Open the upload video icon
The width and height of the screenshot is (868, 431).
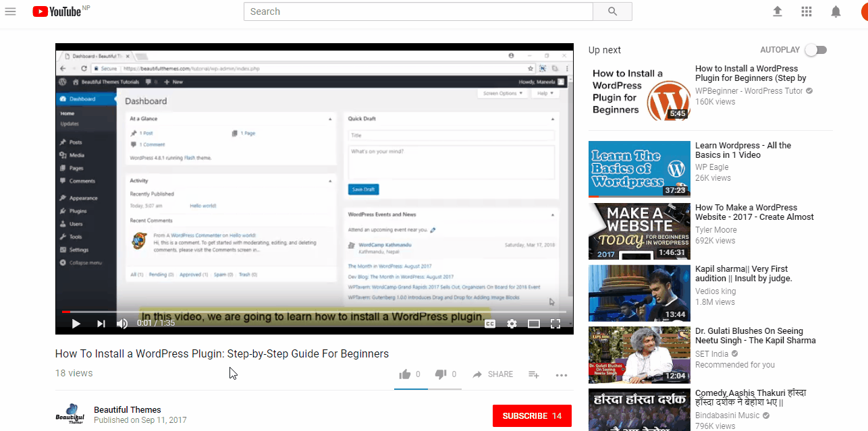778,11
